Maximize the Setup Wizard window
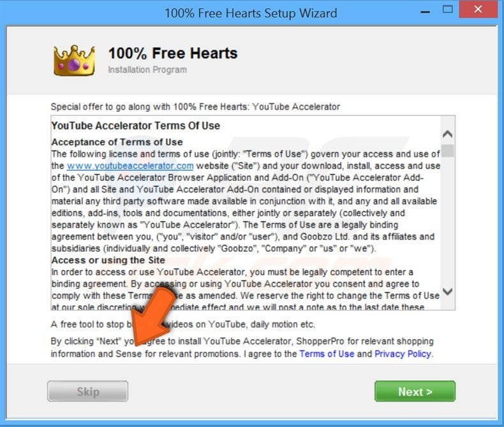The image size is (504, 427). pos(448,10)
